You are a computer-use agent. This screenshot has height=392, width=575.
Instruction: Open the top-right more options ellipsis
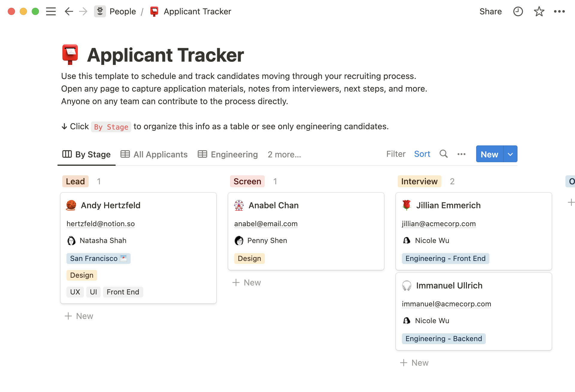coord(559,11)
